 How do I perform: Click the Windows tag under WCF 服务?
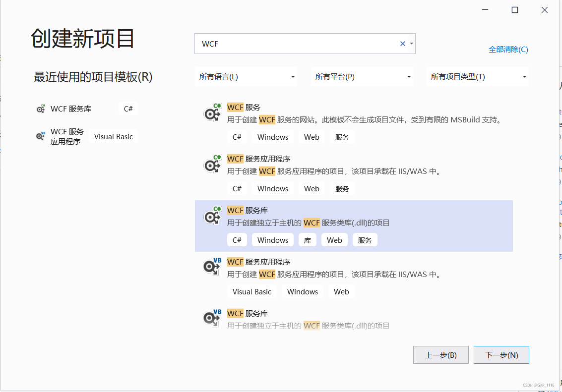tap(273, 137)
